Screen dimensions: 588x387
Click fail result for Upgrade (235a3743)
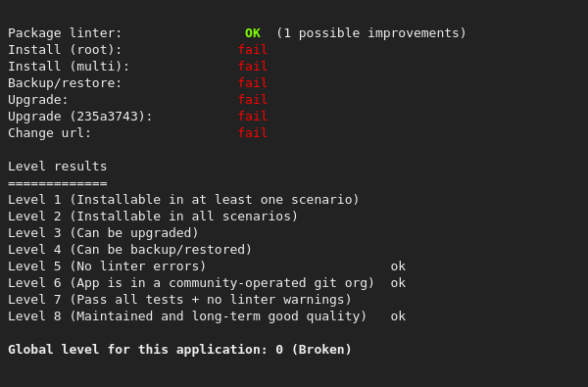pos(253,117)
